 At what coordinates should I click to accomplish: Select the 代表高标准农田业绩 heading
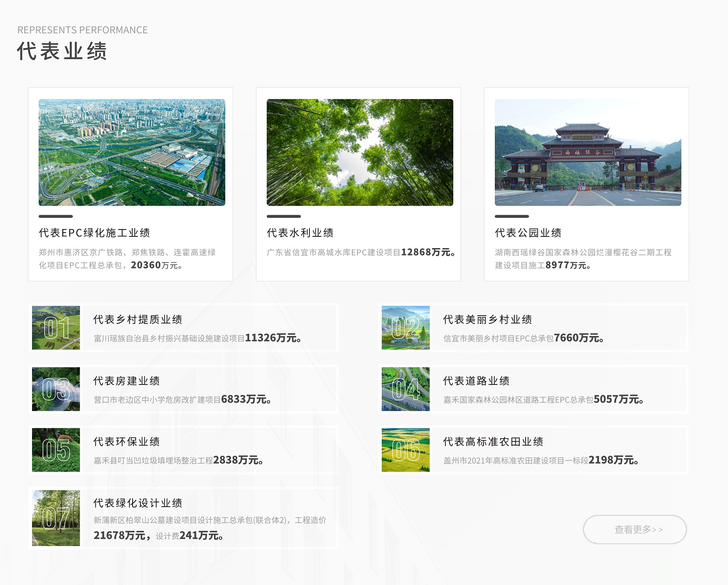point(493,442)
